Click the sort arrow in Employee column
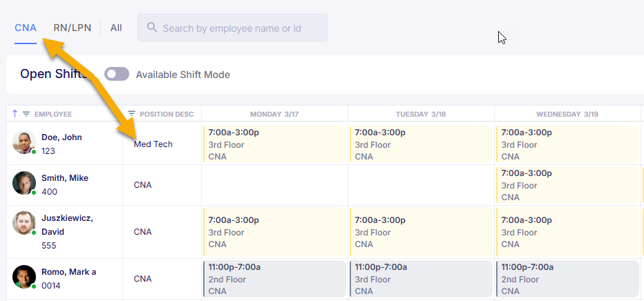The image size is (644, 301). pos(15,114)
